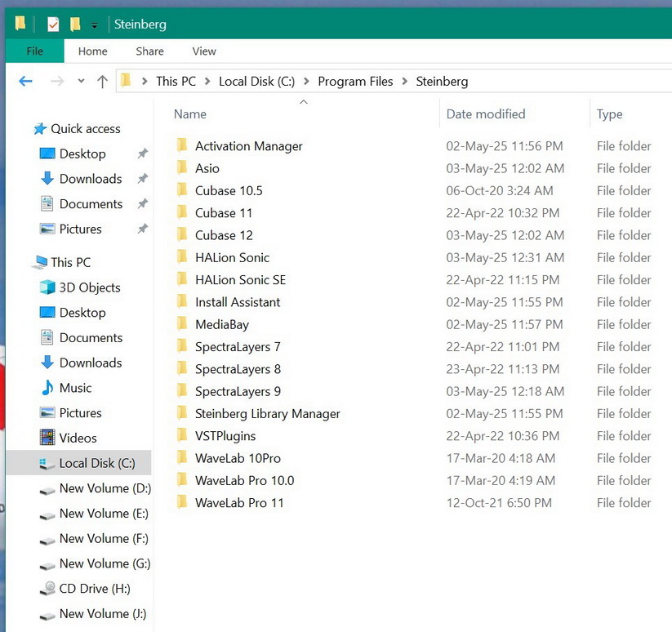Sort by the Name column header
672x632 pixels.
190,114
